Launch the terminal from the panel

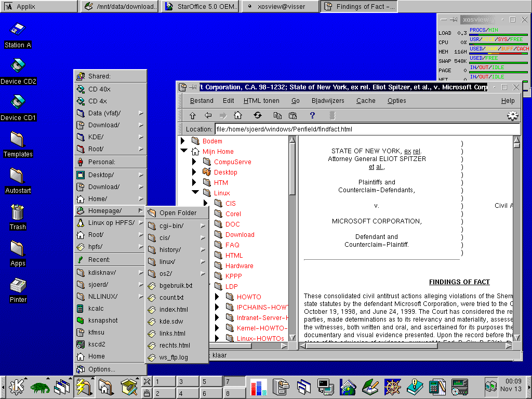tap(325, 387)
